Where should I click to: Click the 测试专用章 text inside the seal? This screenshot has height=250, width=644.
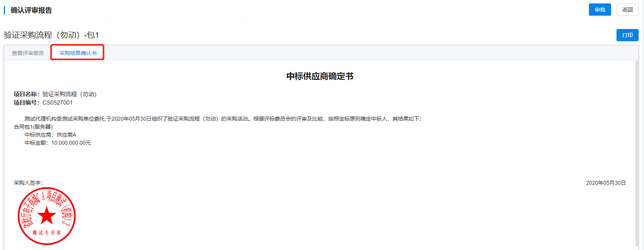pos(47,232)
